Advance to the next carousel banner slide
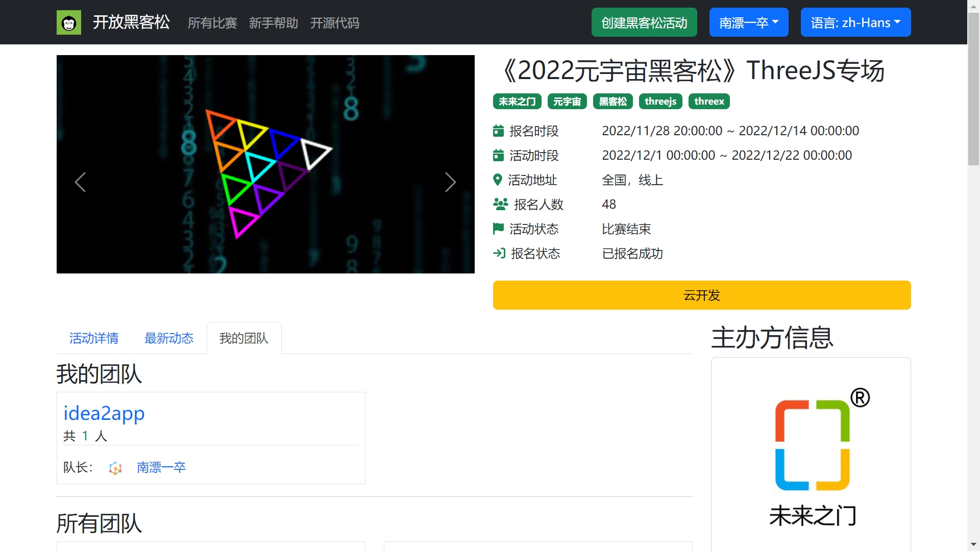Image resolution: width=980 pixels, height=551 pixels. point(450,182)
